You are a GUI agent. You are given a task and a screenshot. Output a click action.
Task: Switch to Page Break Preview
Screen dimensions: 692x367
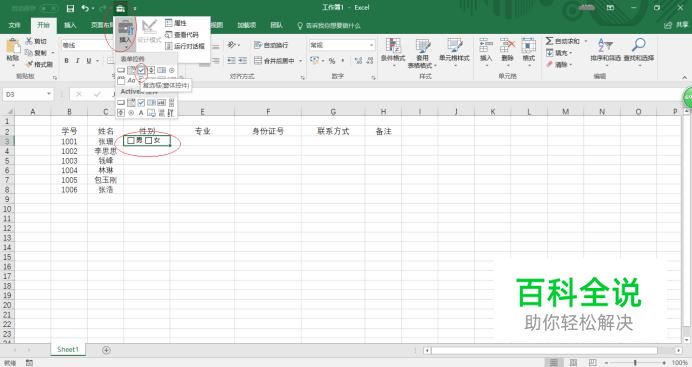coord(593,363)
